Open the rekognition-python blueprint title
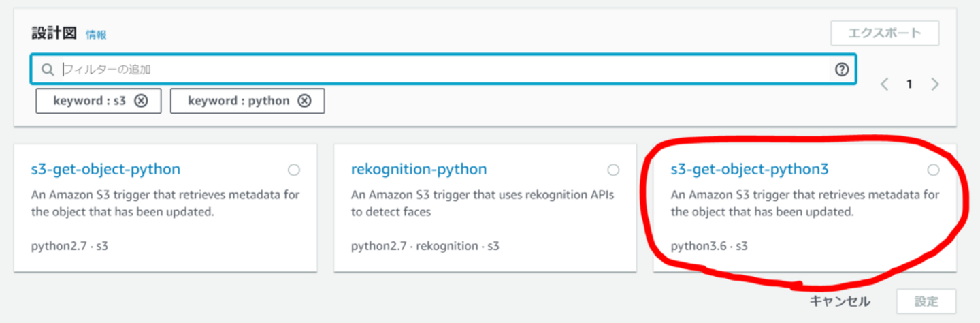The height and width of the screenshot is (323, 980). tap(419, 169)
